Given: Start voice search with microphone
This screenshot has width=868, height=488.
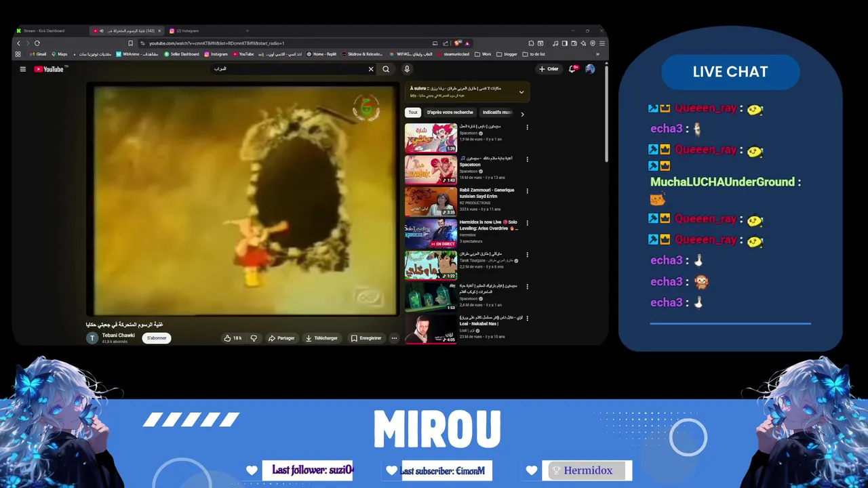Looking at the screenshot, I should pos(407,69).
